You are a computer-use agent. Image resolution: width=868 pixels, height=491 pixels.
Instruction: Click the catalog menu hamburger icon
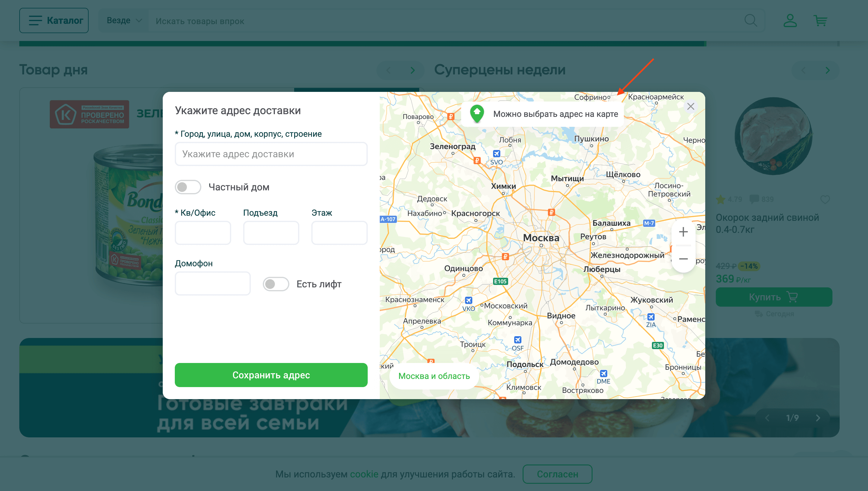(x=35, y=21)
